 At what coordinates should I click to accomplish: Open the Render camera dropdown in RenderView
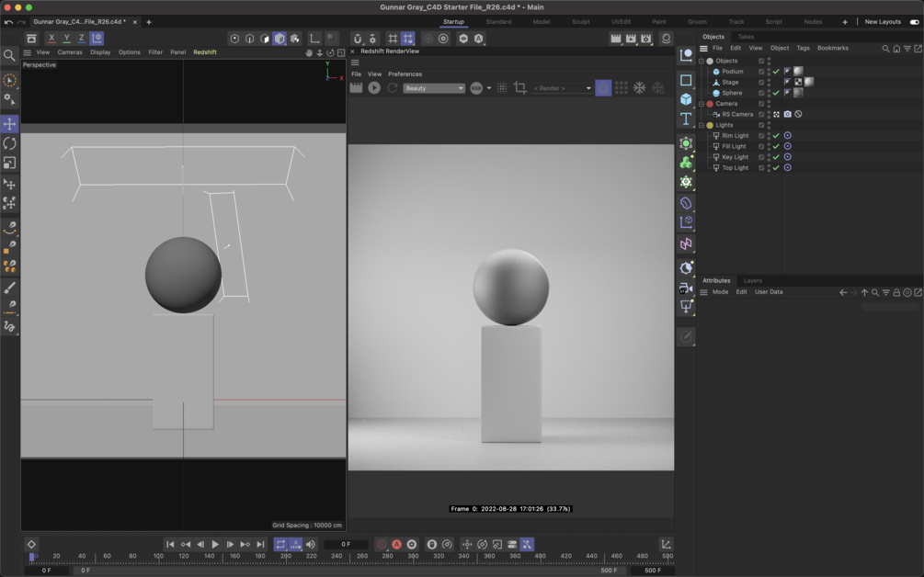[x=562, y=88]
